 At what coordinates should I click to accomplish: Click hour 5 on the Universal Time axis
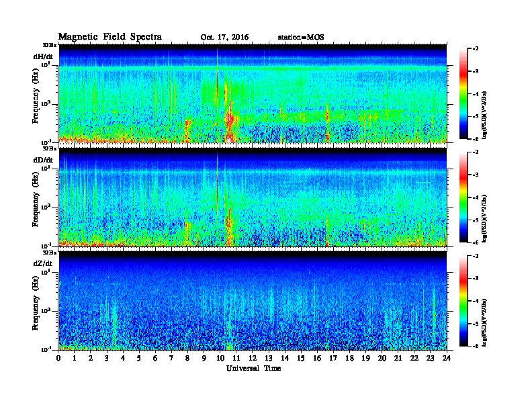(139, 358)
